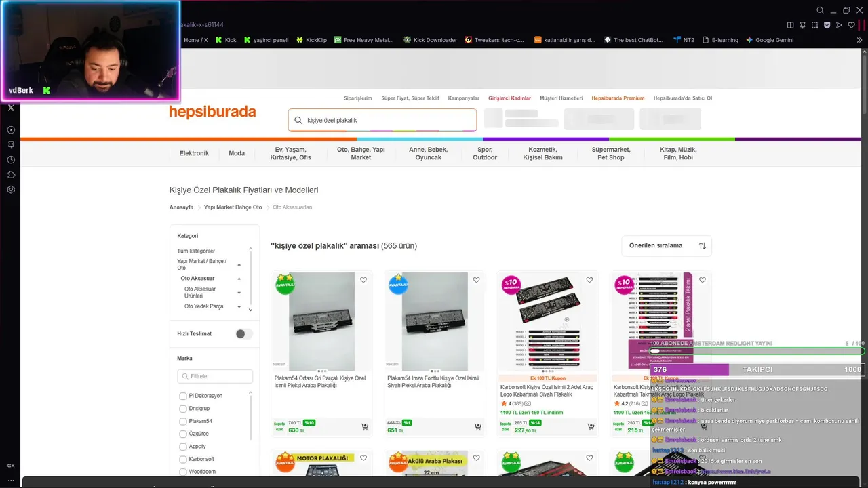
Task: Open the sidebar player icon
Action: (x=11, y=129)
